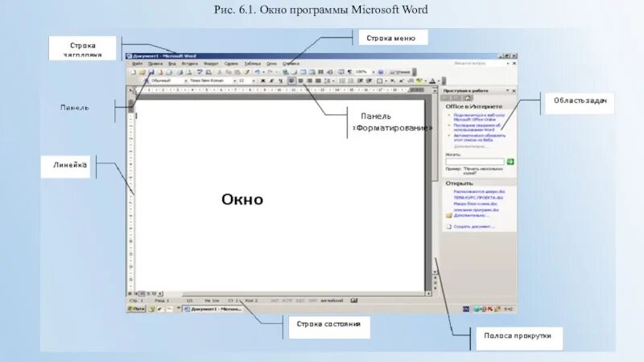Image resolution: width=644 pixels, height=362 pixels.
Task: Click Создать документ link in task pane
Action: pos(473,227)
